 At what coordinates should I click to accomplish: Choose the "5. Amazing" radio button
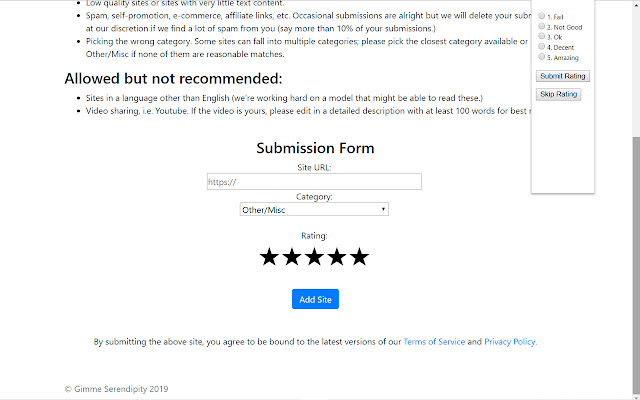[x=542, y=57]
